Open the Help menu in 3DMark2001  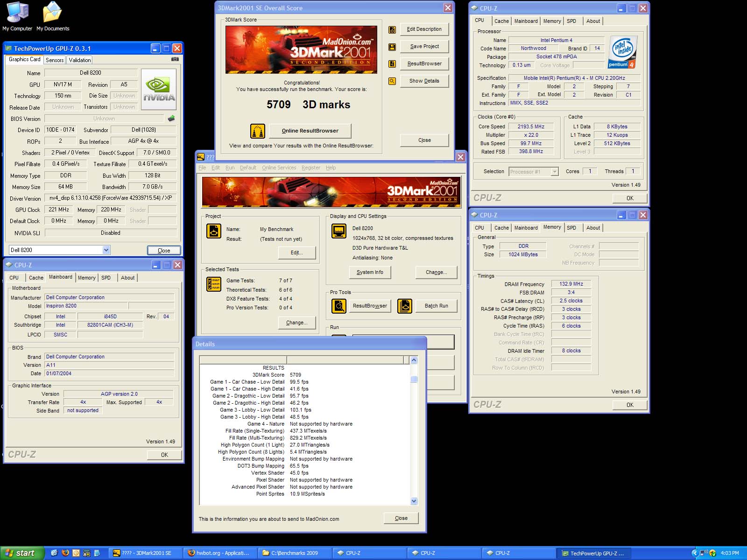pyautogui.click(x=331, y=168)
